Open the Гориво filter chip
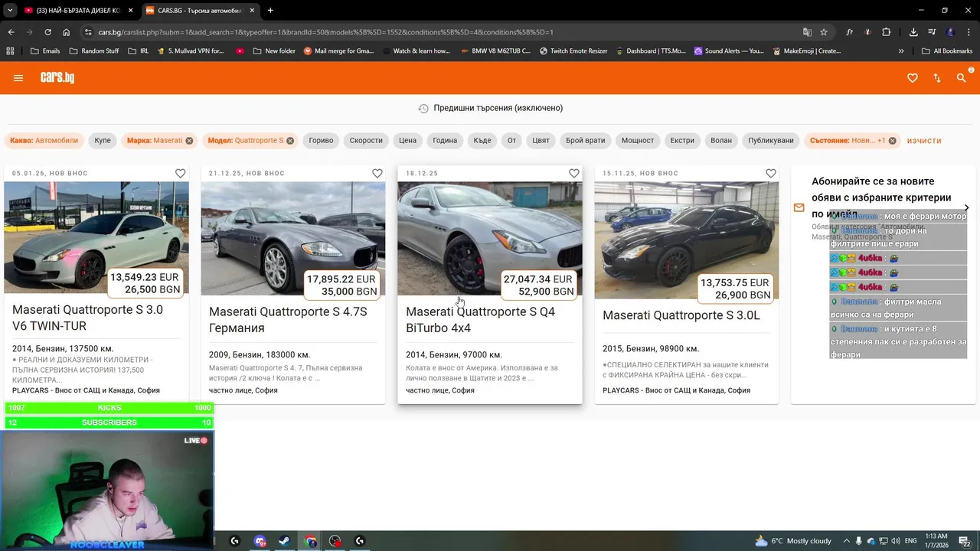 pyautogui.click(x=322, y=141)
